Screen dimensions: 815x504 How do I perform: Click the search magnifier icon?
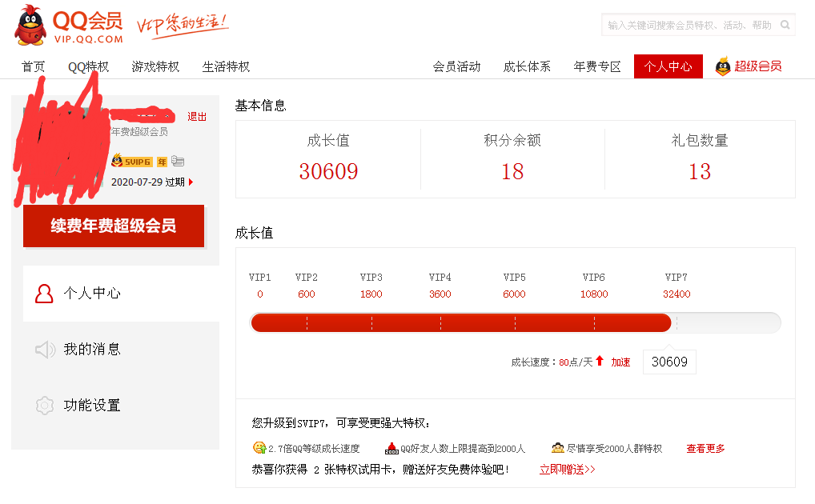click(x=785, y=25)
